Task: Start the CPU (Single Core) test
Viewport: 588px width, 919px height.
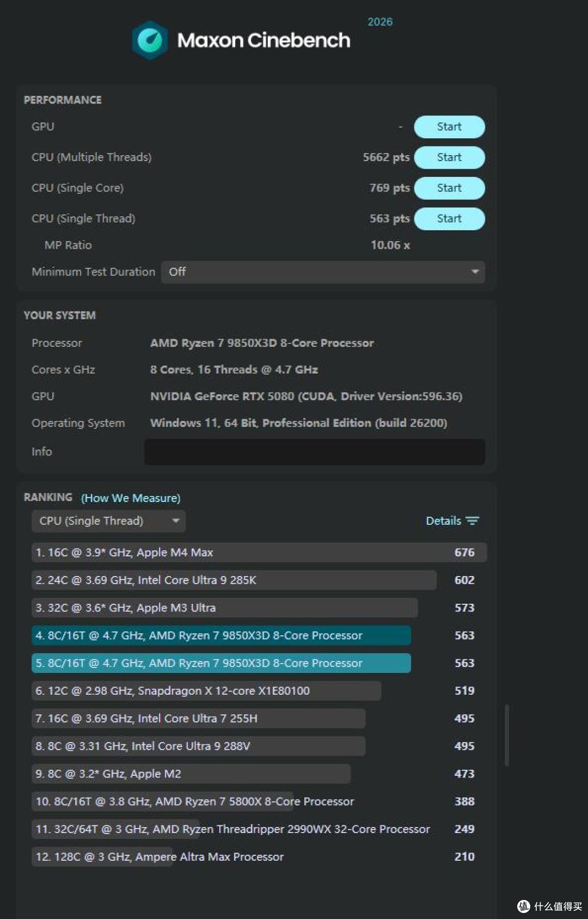Action: click(x=449, y=188)
